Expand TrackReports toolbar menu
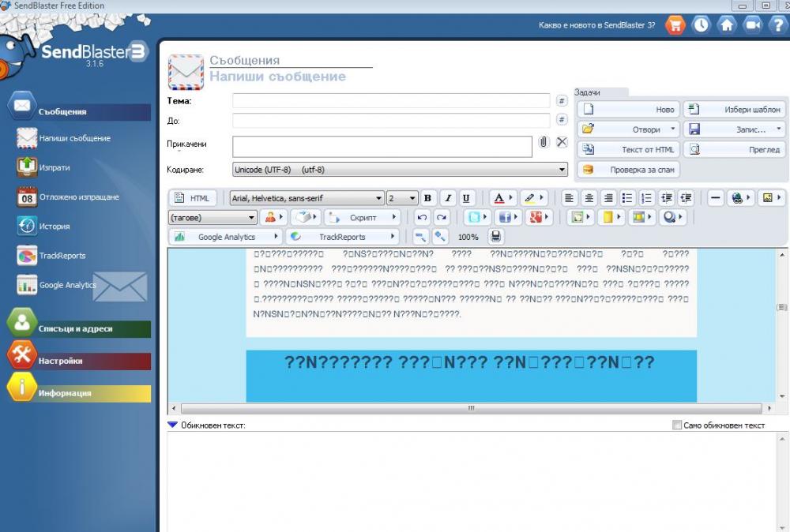 (x=343, y=237)
